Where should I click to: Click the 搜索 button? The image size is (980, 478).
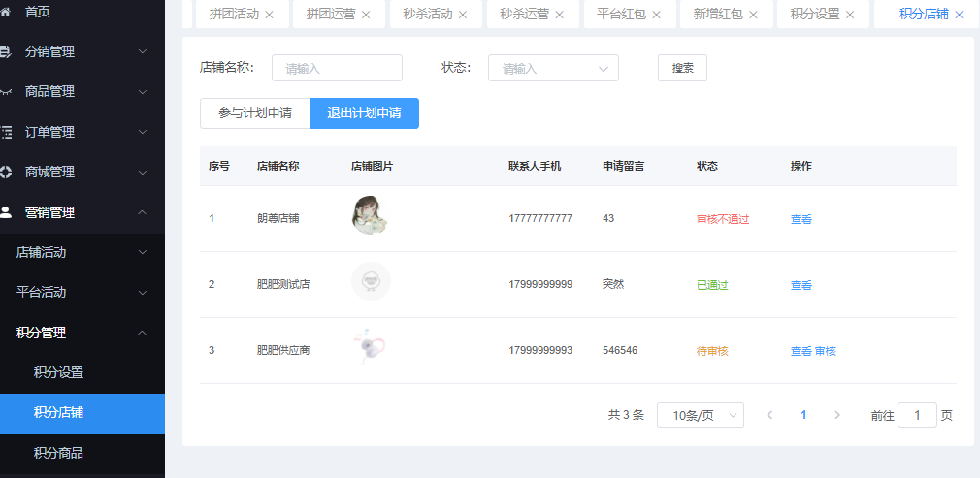[x=682, y=68]
